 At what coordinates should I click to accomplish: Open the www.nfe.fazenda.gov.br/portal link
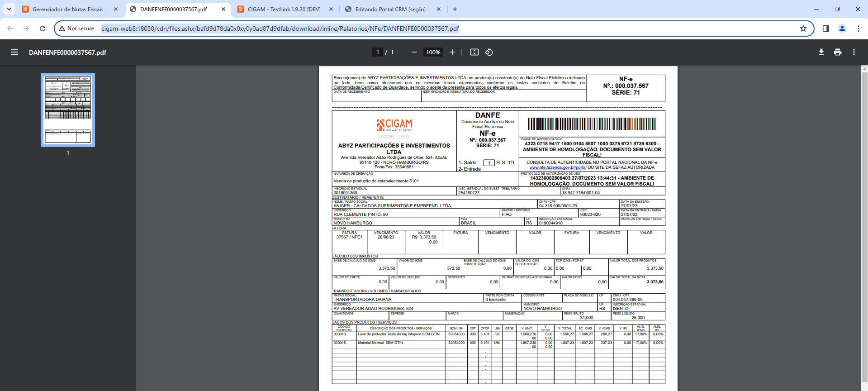click(x=558, y=167)
